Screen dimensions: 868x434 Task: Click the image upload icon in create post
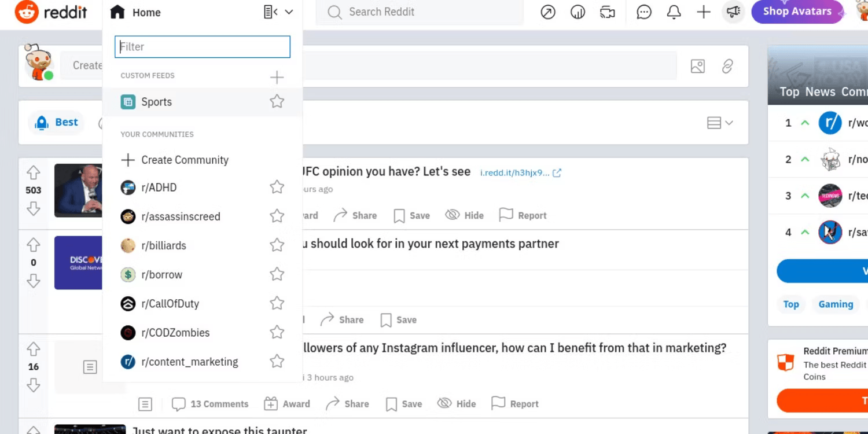pos(697,67)
